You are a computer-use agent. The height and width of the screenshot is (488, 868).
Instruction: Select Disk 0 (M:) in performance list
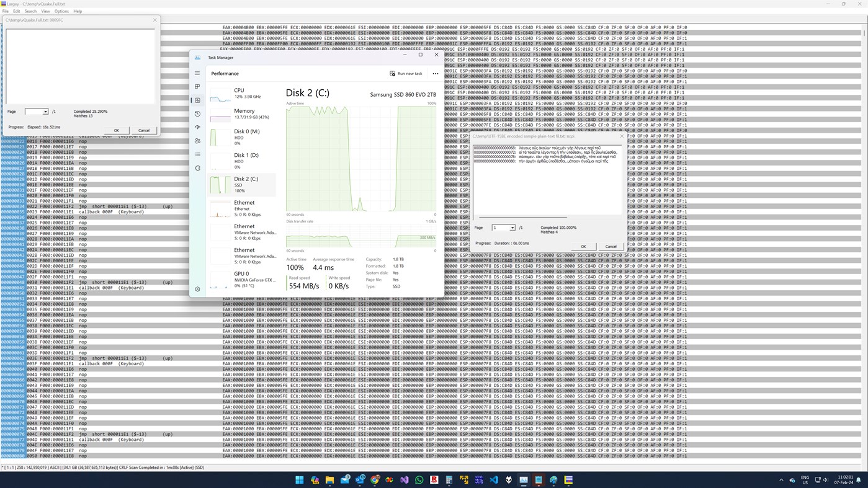click(x=242, y=137)
